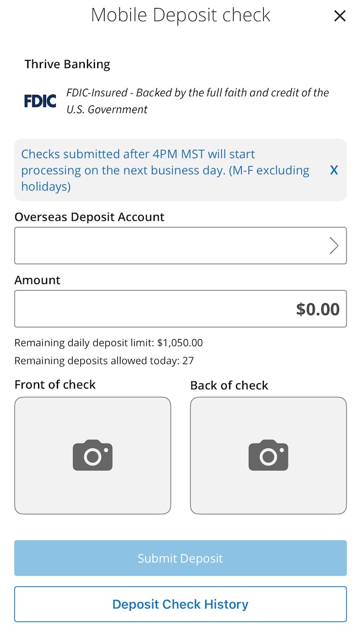Tap the Remaining daily deposit limit text
The width and height of the screenshot is (364, 642).
108,343
